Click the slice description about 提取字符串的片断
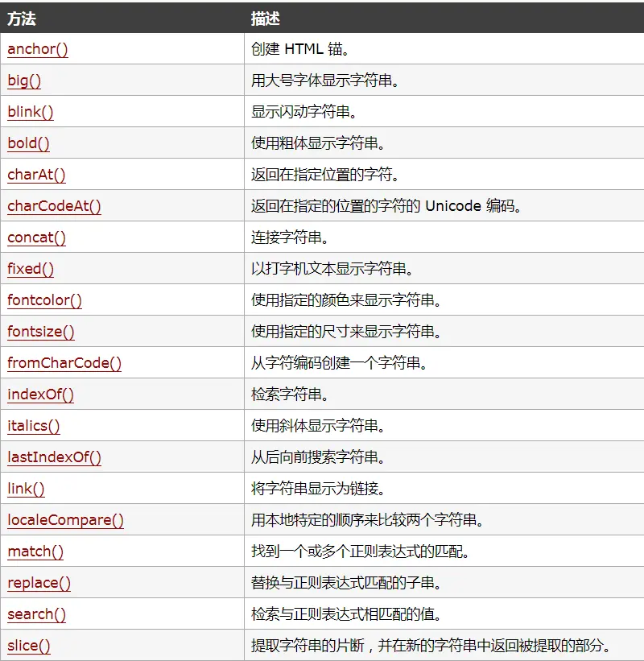 (x=431, y=646)
